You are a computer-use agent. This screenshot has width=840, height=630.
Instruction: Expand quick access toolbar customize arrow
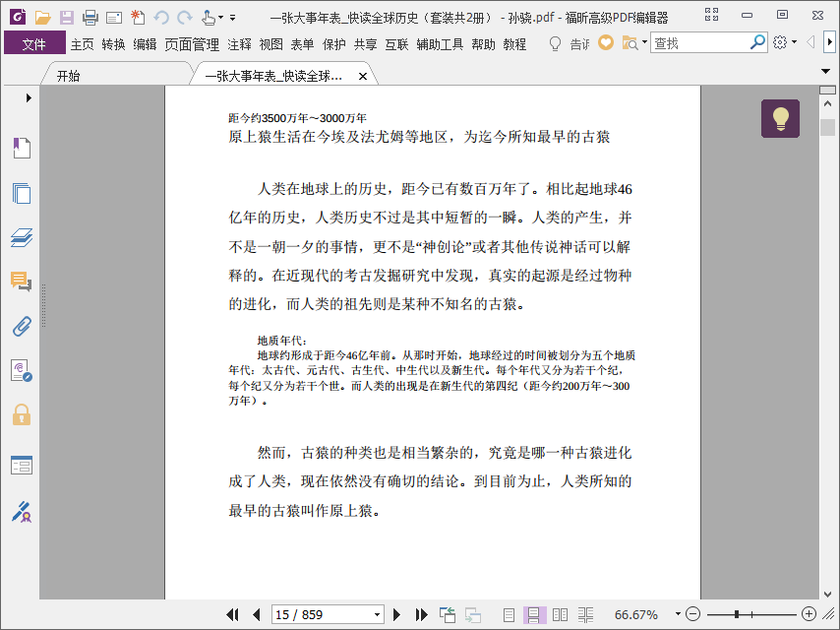click(232, 18)
